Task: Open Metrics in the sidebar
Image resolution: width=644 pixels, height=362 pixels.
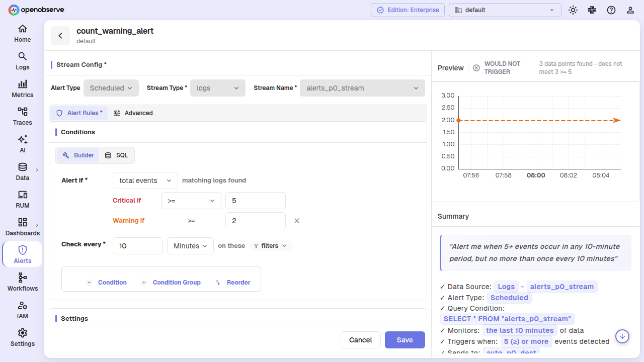Action: 22,89
